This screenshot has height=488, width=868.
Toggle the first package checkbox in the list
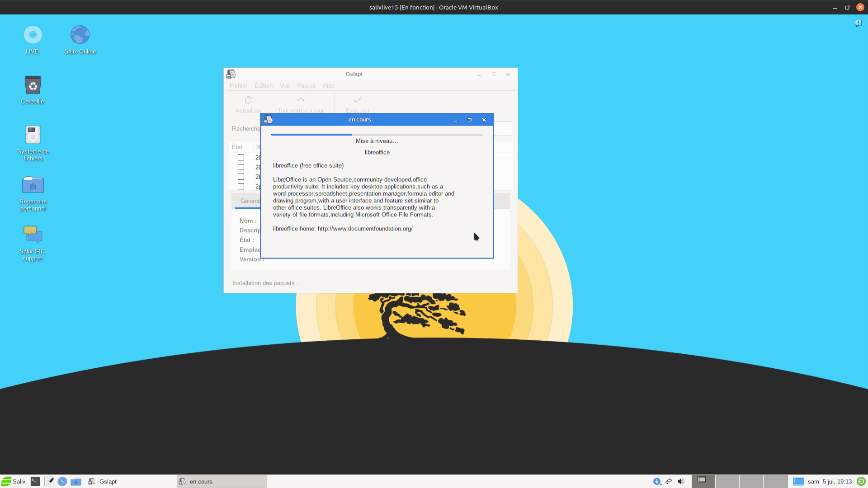[241, 158]
